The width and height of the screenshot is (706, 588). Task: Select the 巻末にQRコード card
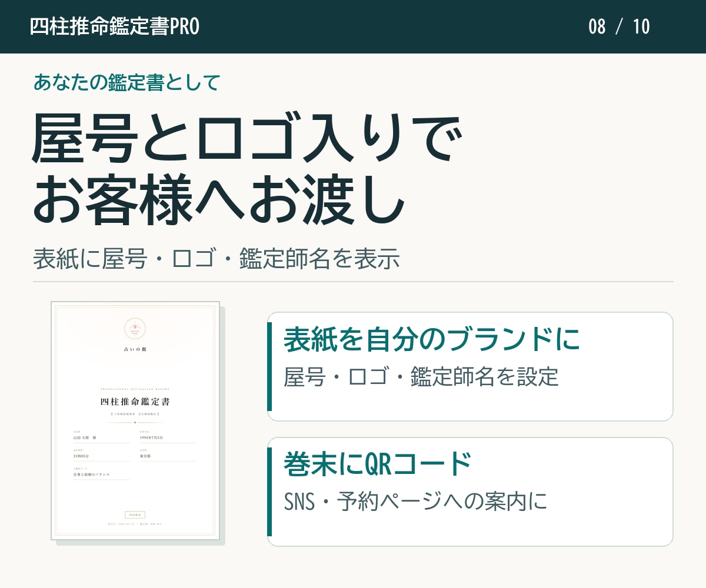click(x=470, y=492)
